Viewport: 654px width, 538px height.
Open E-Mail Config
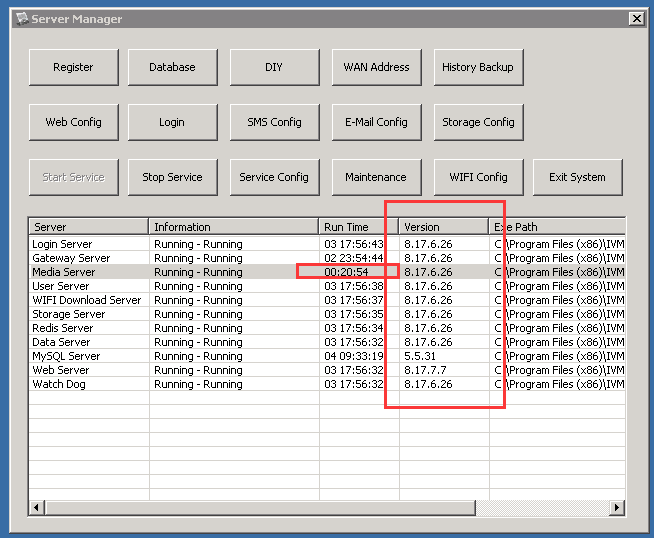pyautogui.click(x=377, y=122)
